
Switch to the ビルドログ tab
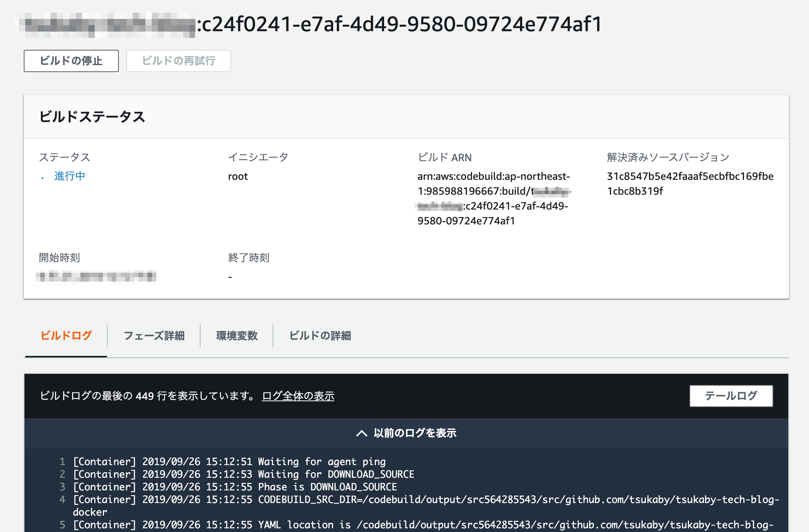tap(66, 335)
